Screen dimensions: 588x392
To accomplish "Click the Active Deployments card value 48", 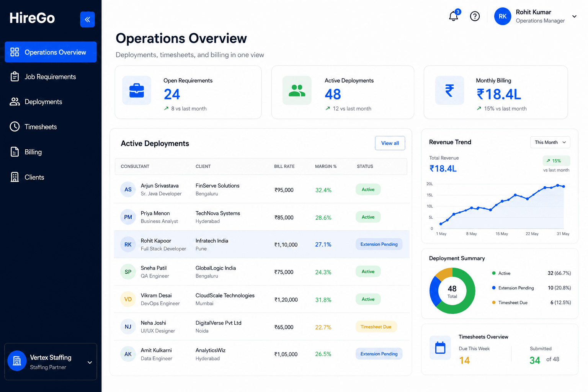I will (x=333, y=94).
